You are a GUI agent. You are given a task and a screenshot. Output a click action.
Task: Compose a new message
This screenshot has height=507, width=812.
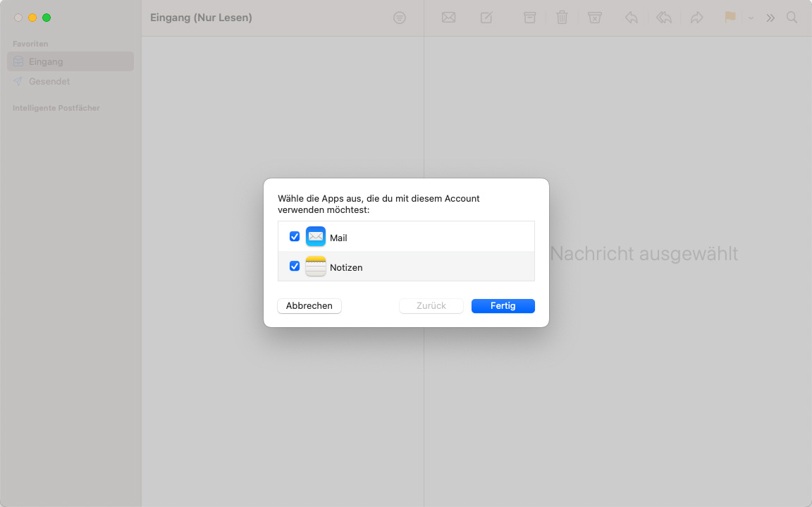(x=486, y=18)
